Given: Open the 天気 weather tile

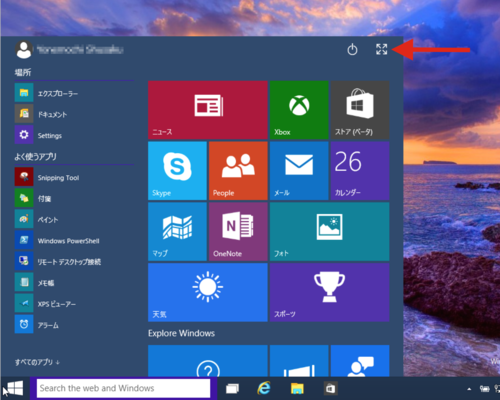Looking at the screenshot, I should [208, 292].
